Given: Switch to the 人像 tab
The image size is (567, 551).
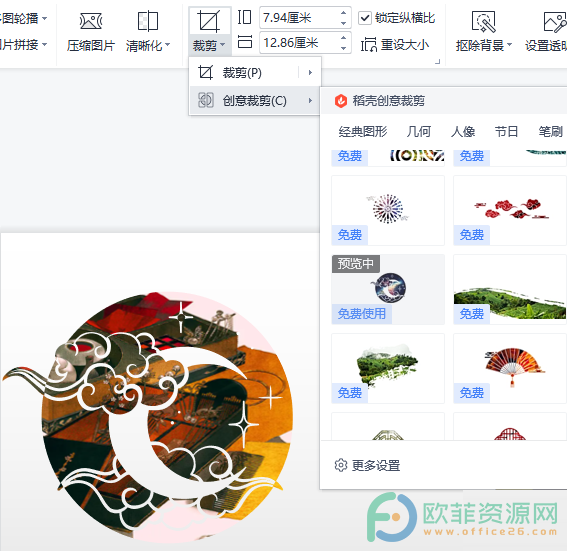Looking at the screenshot, I should 462,131.
